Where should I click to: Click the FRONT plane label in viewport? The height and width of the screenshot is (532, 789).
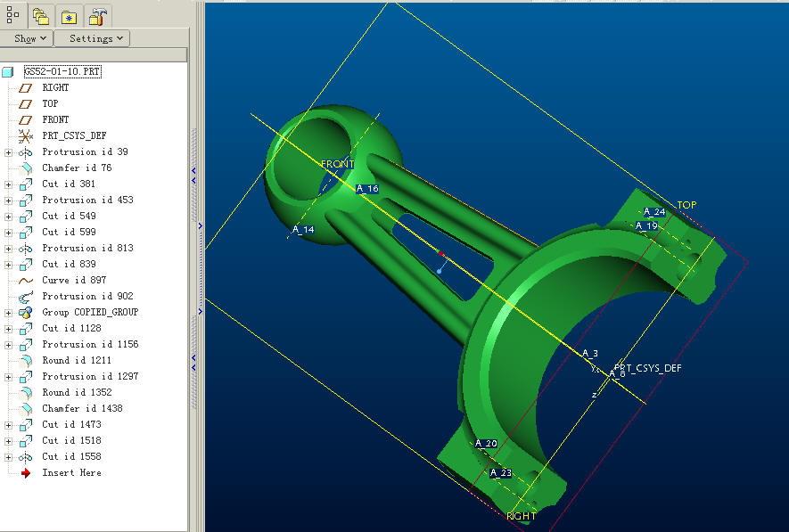pyautogui.click(x=338, y=164)
